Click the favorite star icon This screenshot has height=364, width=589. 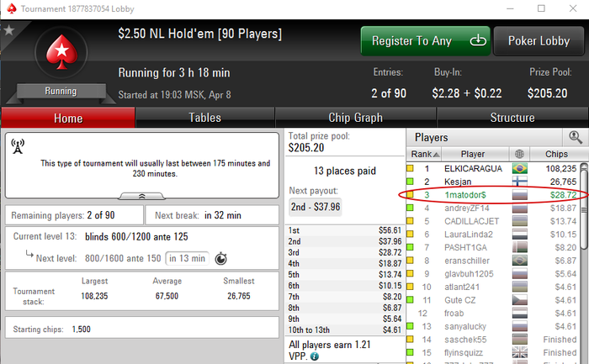click(8, 30)
